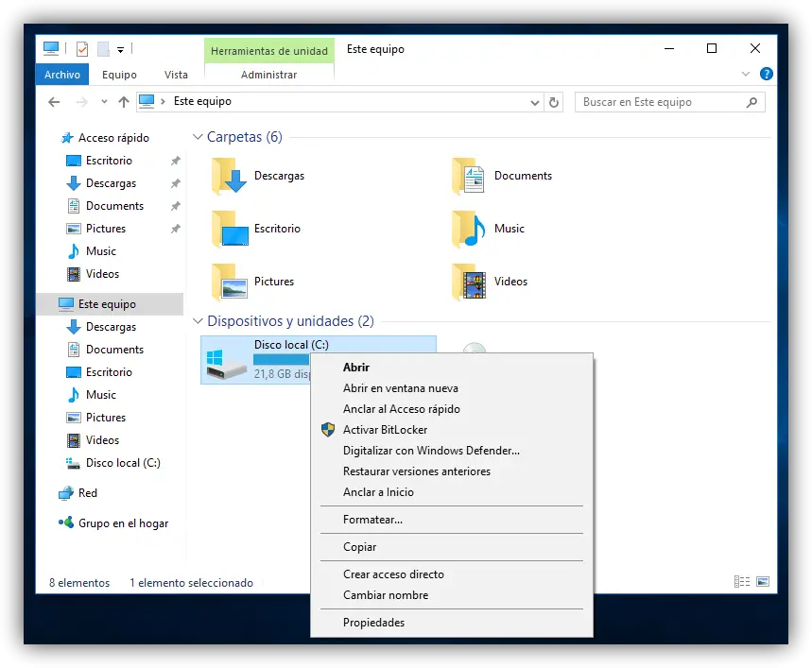Screen dimensions: 812x668
Task: Open the Descargas folder icon in Carpetas
Action: tap(230, 176)
